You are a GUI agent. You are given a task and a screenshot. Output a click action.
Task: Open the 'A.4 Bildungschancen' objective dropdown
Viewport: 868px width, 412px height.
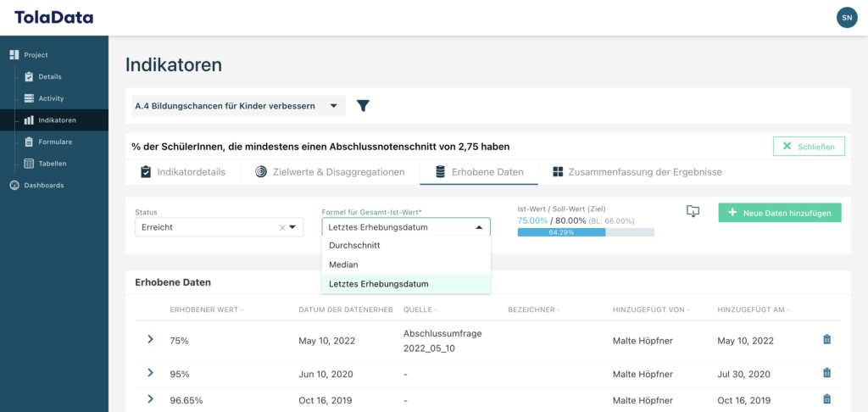click(238, 106)
